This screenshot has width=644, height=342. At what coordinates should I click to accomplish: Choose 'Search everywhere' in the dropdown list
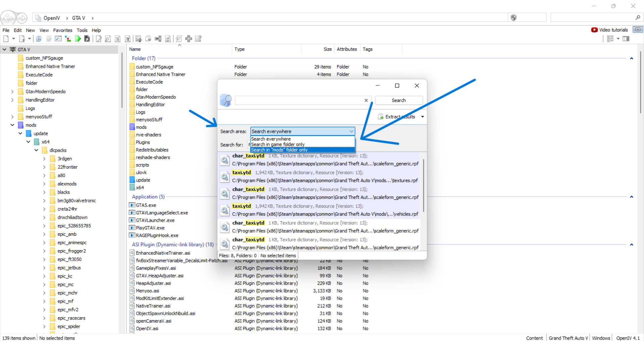pos(303,139)
